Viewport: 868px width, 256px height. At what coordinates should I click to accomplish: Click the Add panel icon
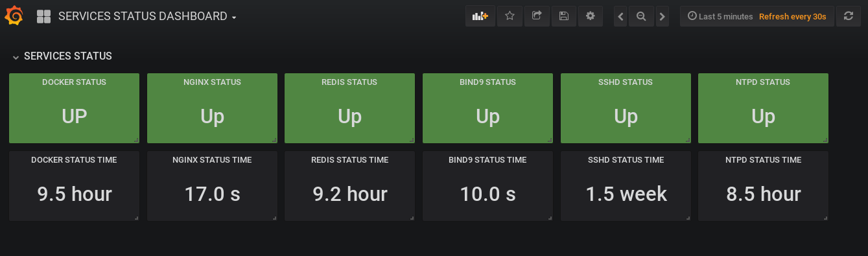tap(480, 16)
